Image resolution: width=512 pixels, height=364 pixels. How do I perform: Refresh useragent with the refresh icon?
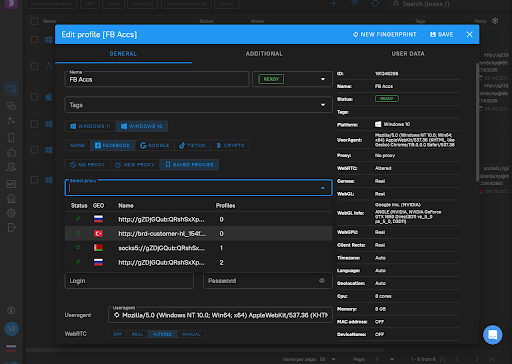click(117, 315)
